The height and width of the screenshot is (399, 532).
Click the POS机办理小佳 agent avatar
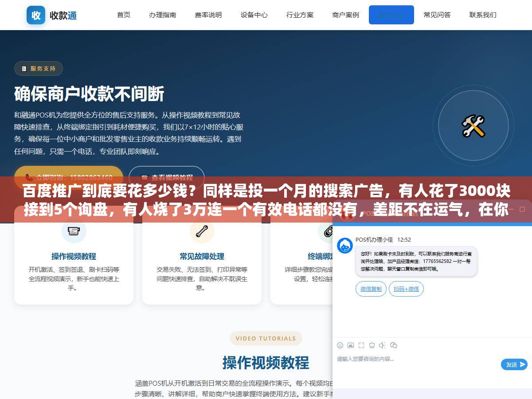(x=345, y=246)
